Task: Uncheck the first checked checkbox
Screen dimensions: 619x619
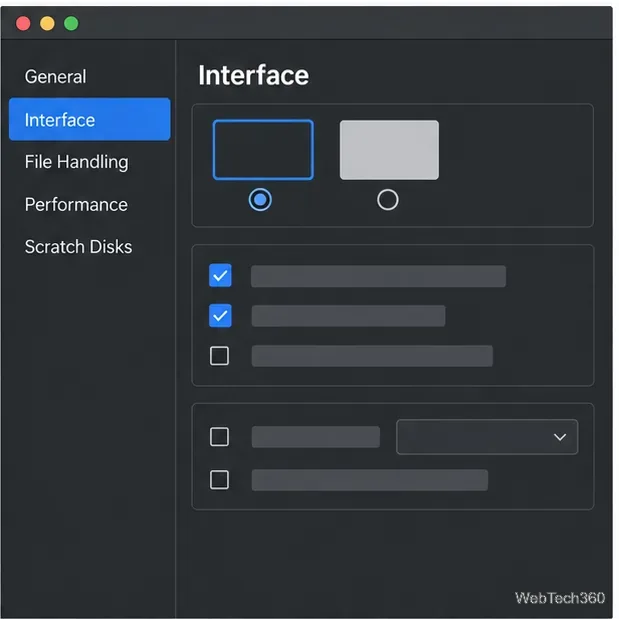Action: [220, 276]
